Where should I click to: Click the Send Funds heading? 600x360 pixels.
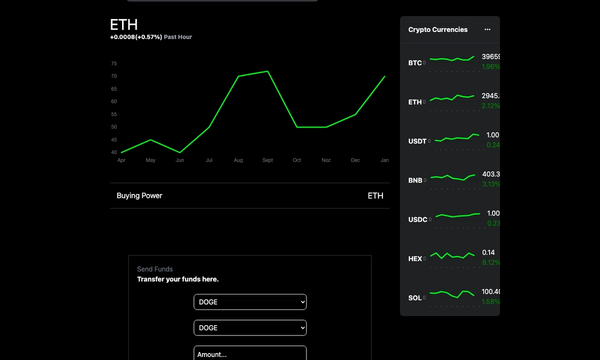pos(155,269)
